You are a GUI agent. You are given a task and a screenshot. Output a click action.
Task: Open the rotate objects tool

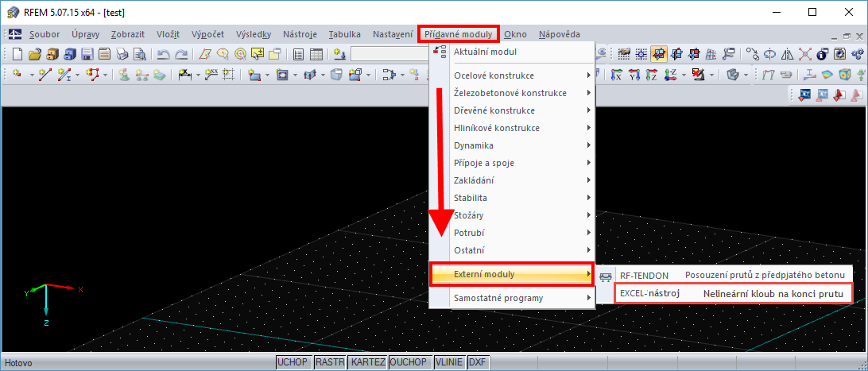[770, 54]
